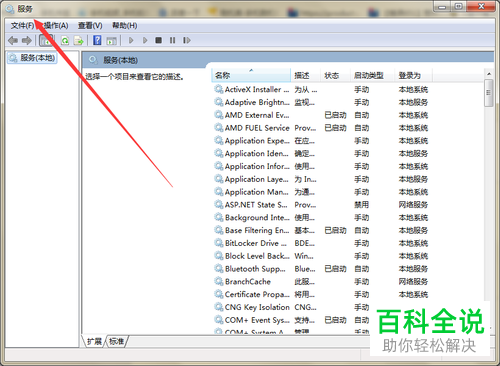
Task: Click the Restart service icon
Action: 187,40
